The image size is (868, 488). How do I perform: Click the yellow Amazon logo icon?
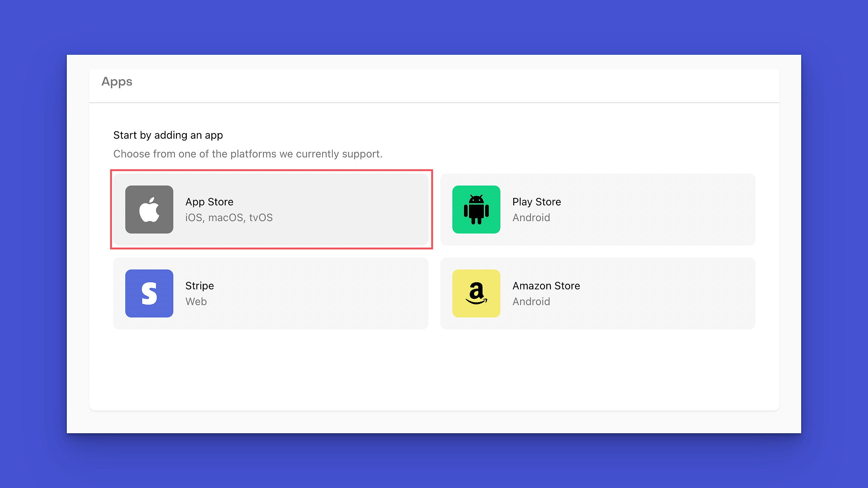click(476, 293)
